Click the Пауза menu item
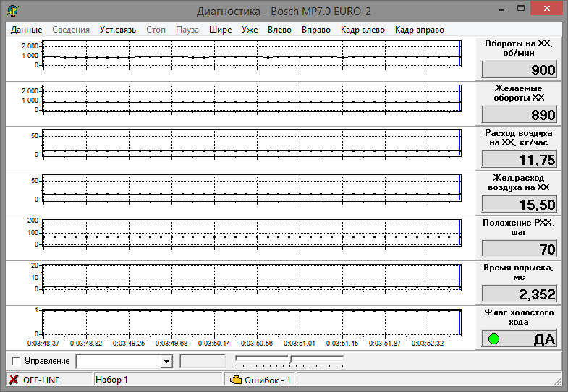This screenshot has width=568, height=392. coord(187,30)
